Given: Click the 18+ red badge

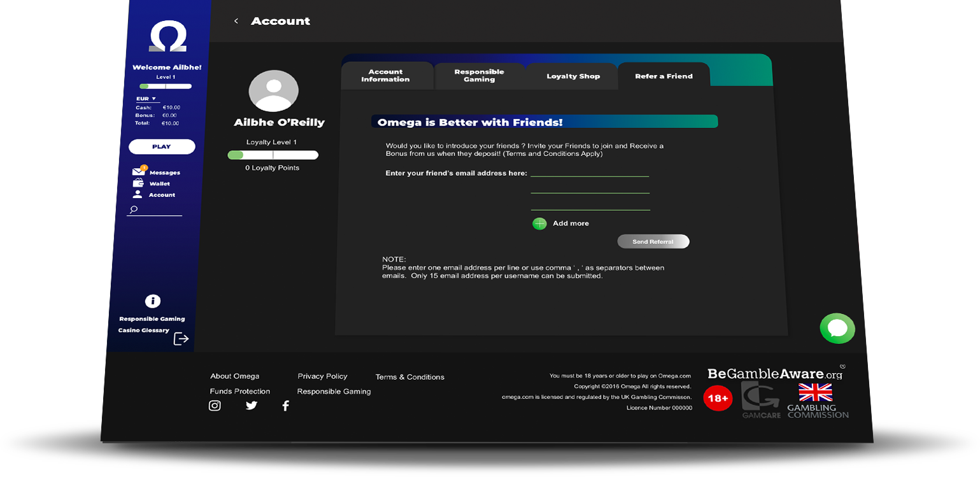Looking at the screenshot, I should 718,399.
